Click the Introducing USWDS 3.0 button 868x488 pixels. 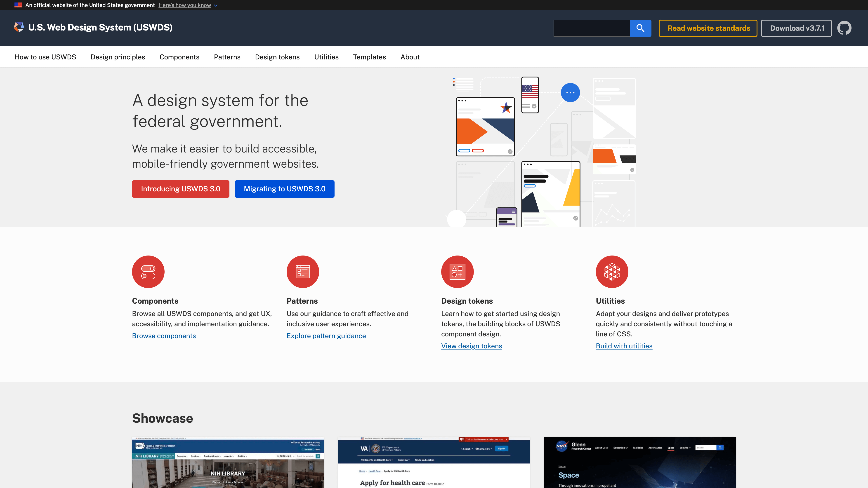pos(181,189)
